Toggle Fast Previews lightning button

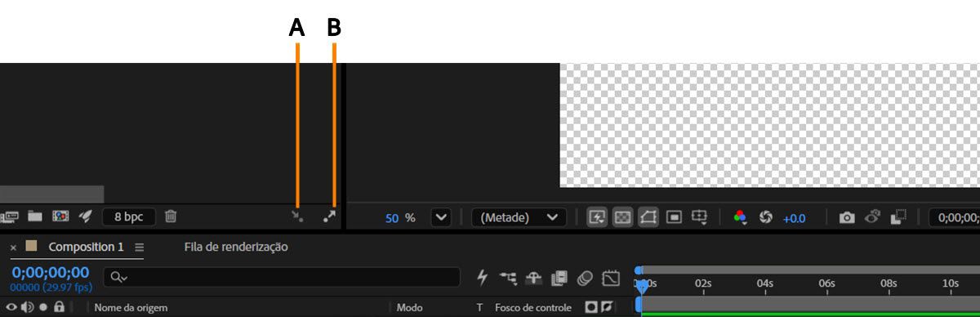pyautogui.click(x=597, y=217)
